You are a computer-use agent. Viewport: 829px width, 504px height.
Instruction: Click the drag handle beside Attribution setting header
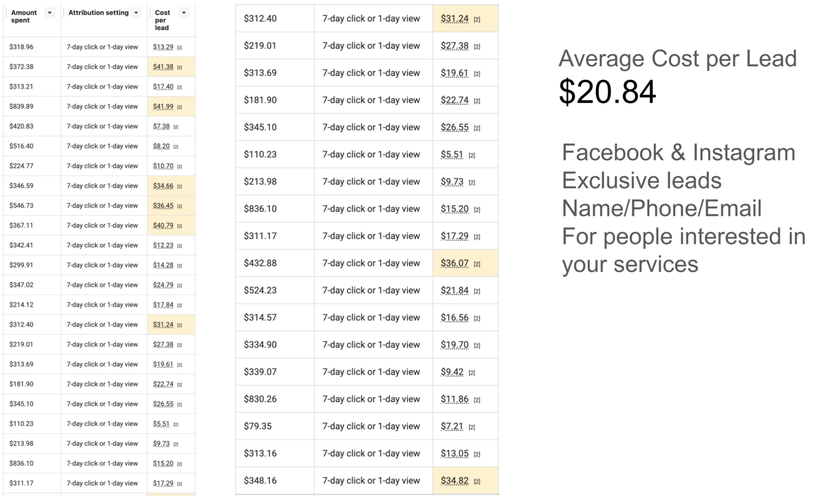point(64,13)
